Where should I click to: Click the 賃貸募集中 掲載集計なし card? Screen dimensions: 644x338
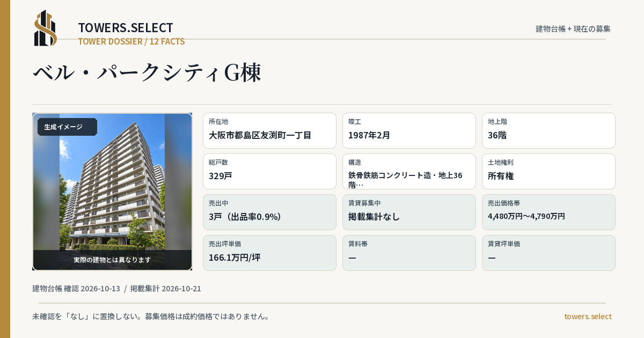409,212
